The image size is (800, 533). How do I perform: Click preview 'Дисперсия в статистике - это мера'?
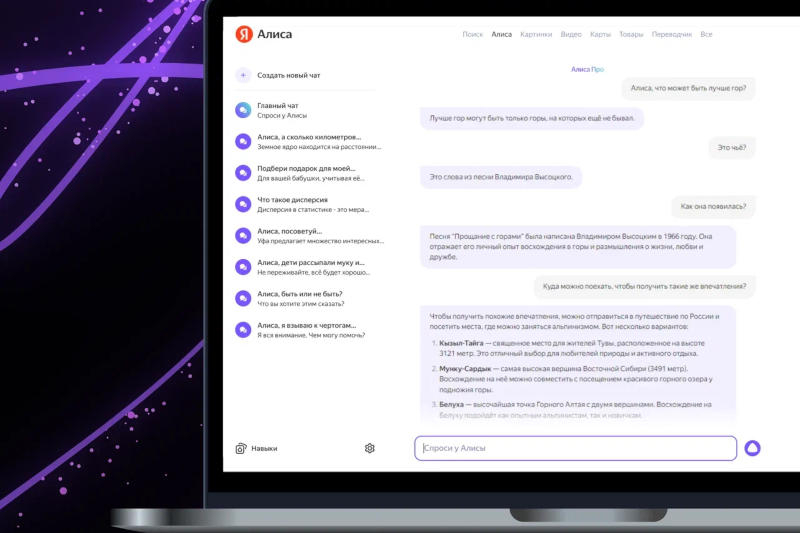point(313,210)
